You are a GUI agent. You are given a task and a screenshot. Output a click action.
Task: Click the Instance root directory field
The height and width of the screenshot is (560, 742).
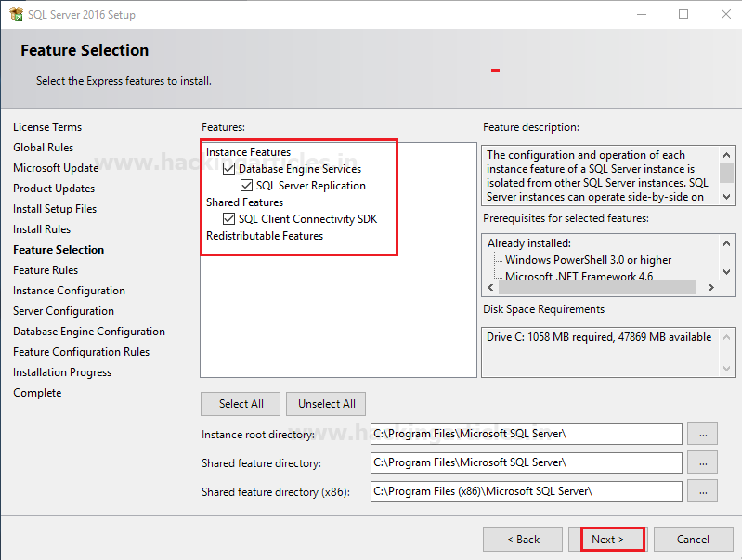527,434
